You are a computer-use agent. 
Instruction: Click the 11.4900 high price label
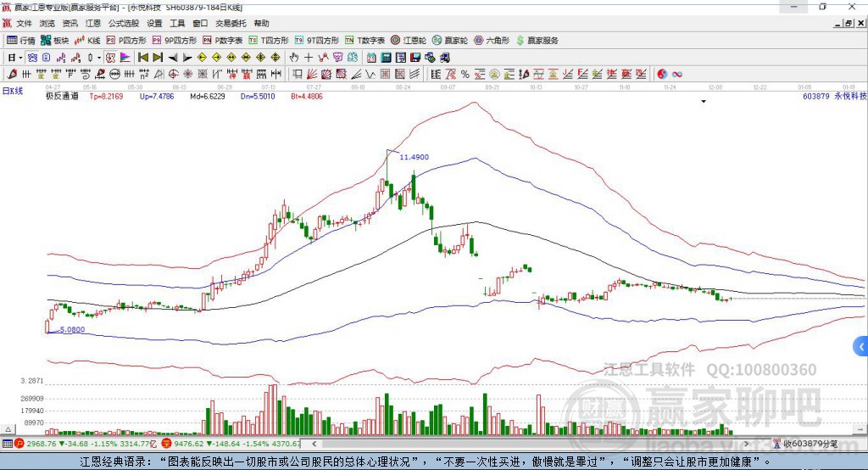414,158
